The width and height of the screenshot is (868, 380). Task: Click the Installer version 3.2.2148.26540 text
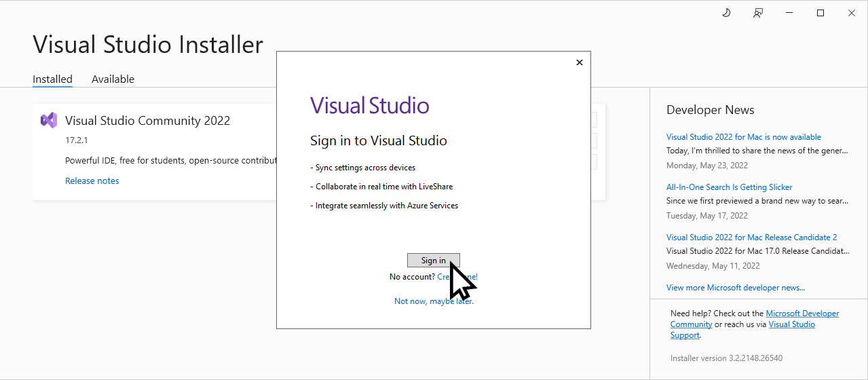point(726,358)
